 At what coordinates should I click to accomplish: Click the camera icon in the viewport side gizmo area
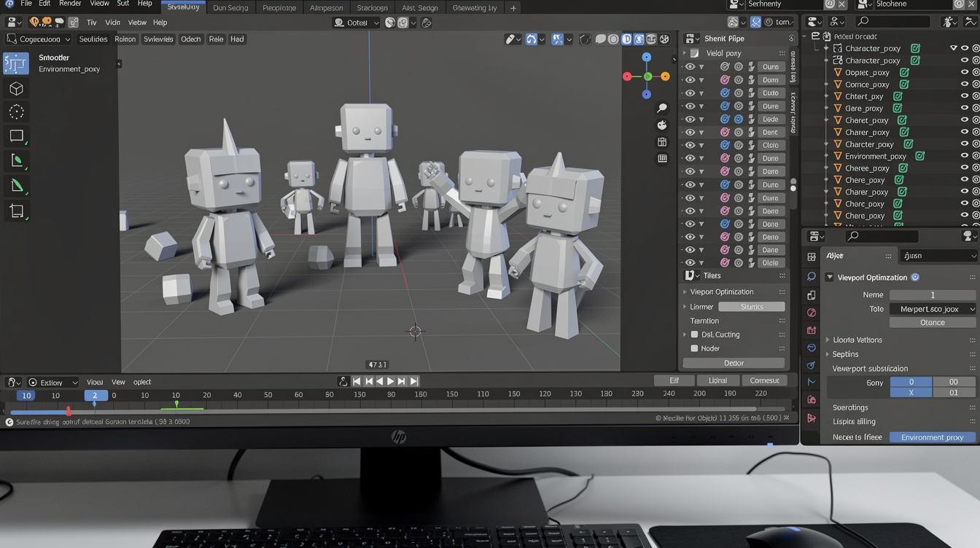tap(662, 125)
